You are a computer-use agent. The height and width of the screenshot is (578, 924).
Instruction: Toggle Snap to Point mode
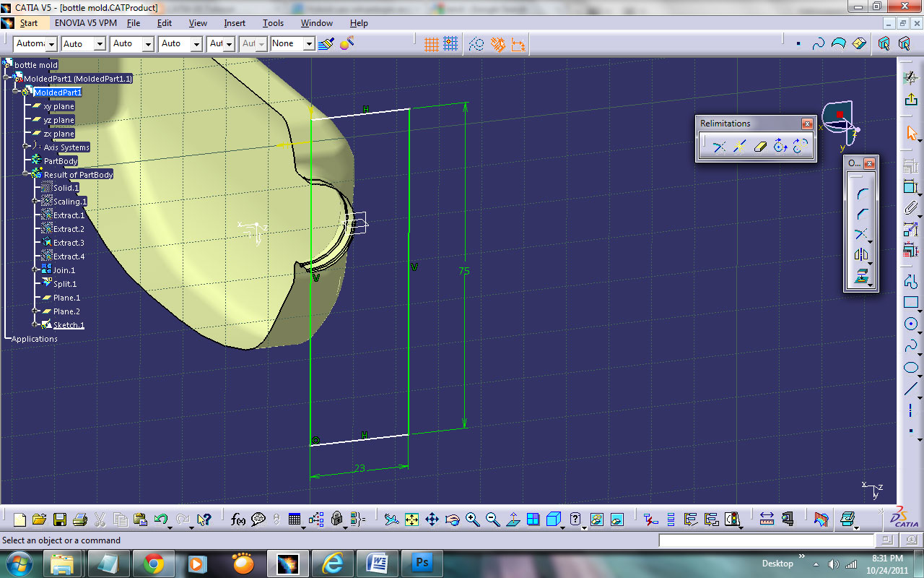tap(449, 43)
